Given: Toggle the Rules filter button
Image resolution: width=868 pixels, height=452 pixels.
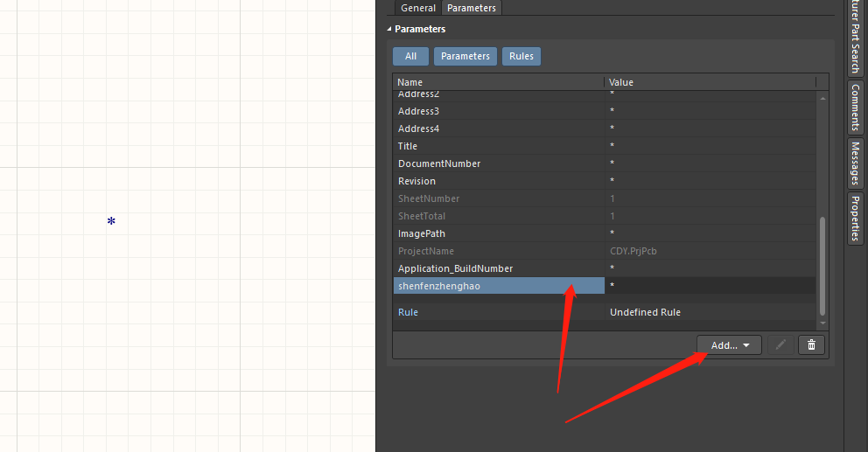Looking at the screenshot, I should point(521,57).
